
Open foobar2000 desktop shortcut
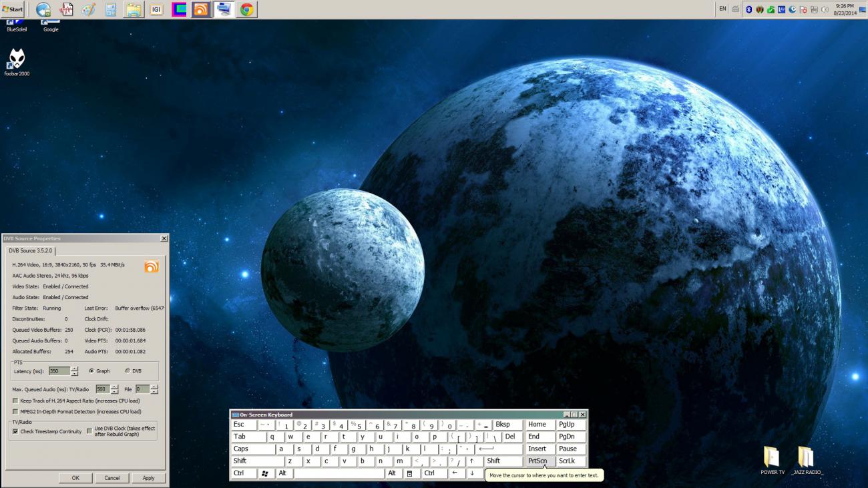[17, 59]
